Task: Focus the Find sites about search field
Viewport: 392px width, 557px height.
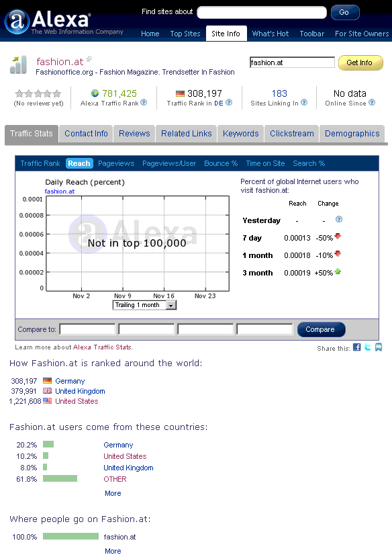Action: [262, 13]
